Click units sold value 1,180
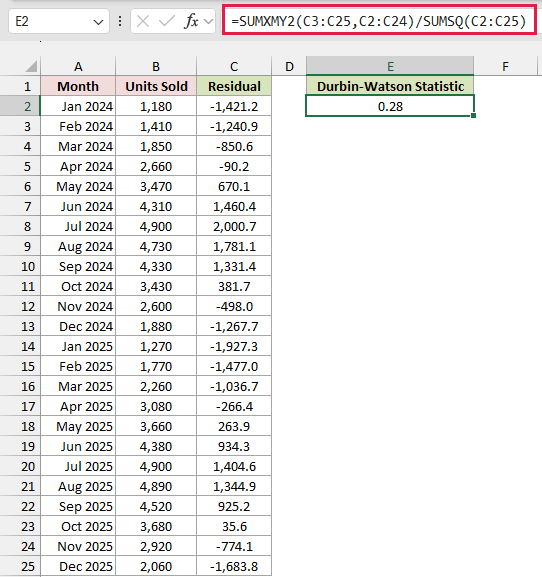 (x=156, y=106)
